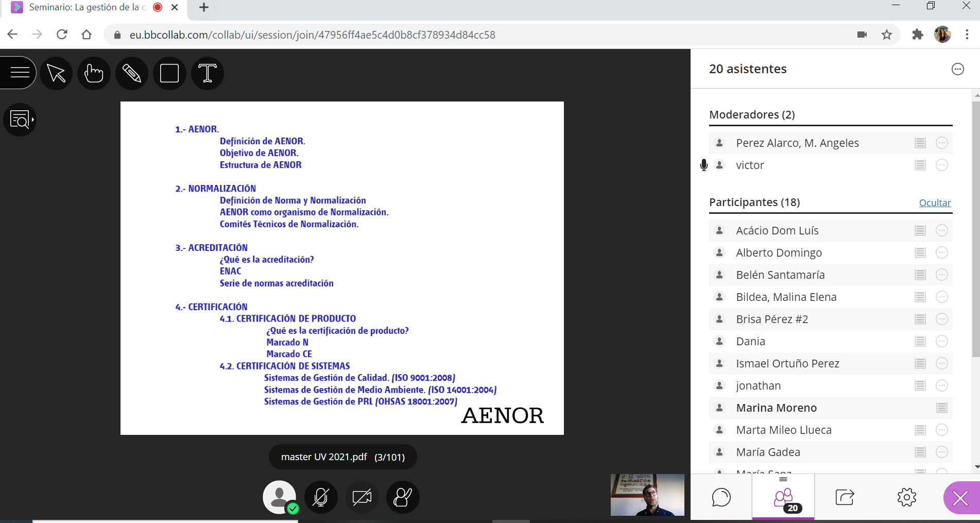Click the presenter video thumbnail

tap(647, 495)
